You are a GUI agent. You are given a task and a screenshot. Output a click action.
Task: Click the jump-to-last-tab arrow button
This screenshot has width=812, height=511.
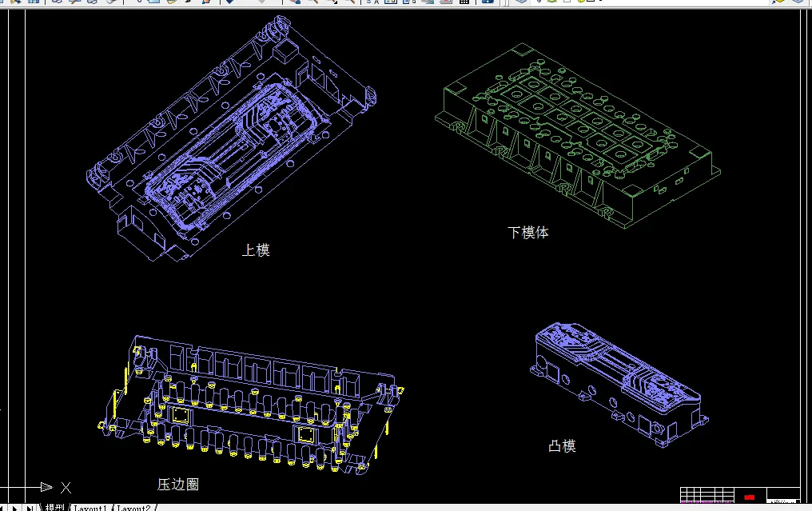30,508
